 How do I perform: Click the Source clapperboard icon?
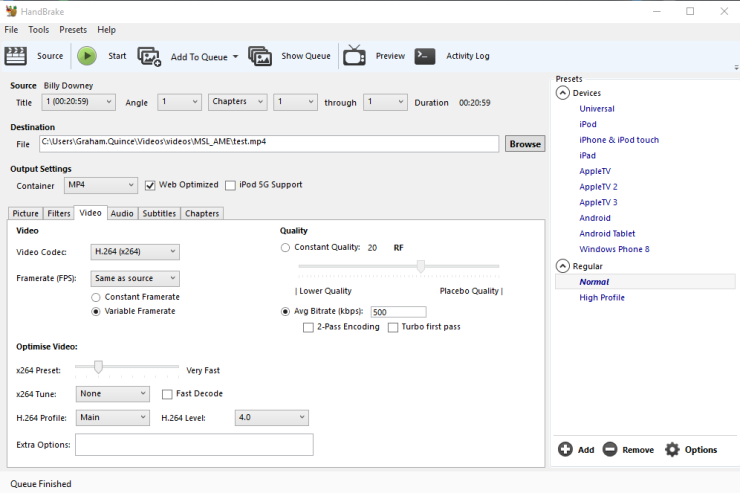pyautogui.click(x=15, y=56)
